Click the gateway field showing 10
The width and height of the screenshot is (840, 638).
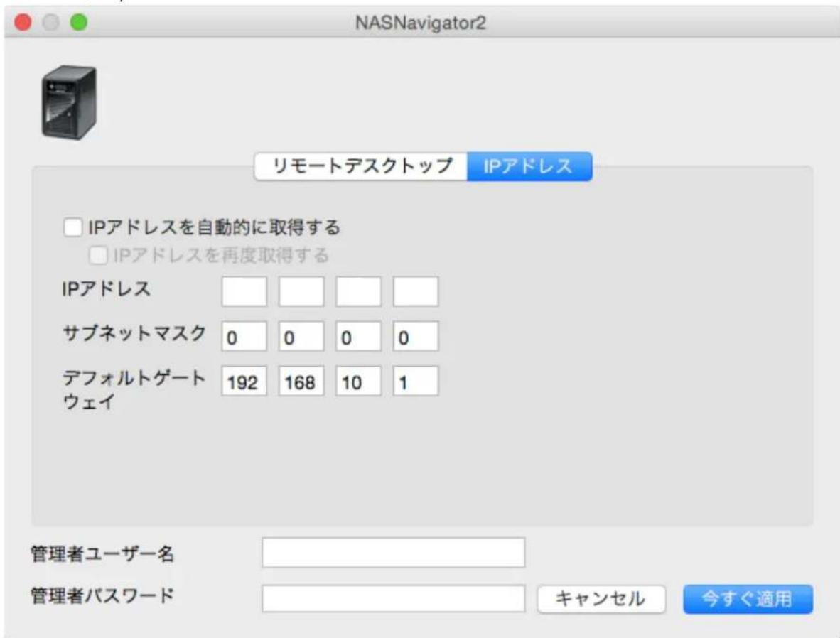(x=358, y=381)
